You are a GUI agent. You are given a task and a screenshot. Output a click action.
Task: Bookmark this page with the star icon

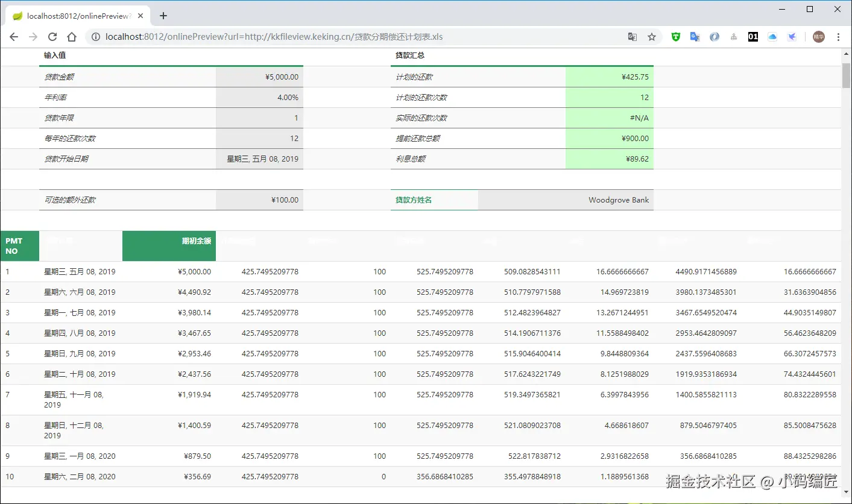click(652, 37)
